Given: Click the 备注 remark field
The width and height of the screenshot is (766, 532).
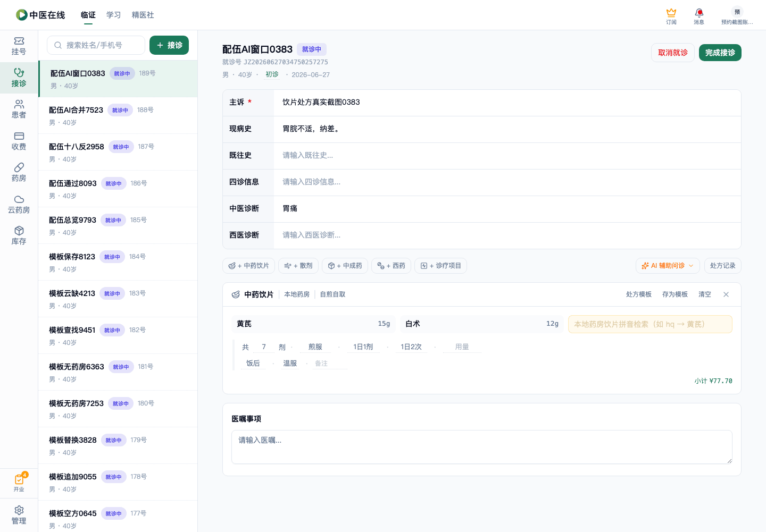Looking at the screenshot, I should click(x=330, y=364).
